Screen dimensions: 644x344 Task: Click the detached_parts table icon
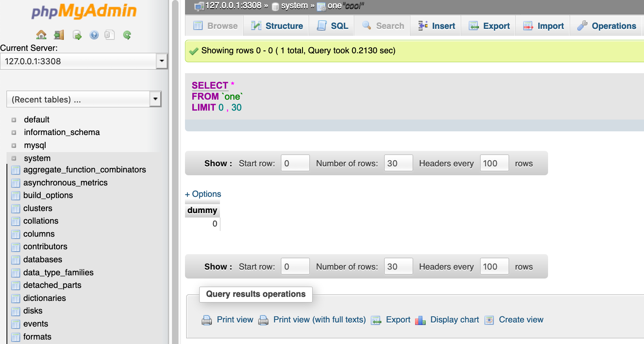click(16, 285)
